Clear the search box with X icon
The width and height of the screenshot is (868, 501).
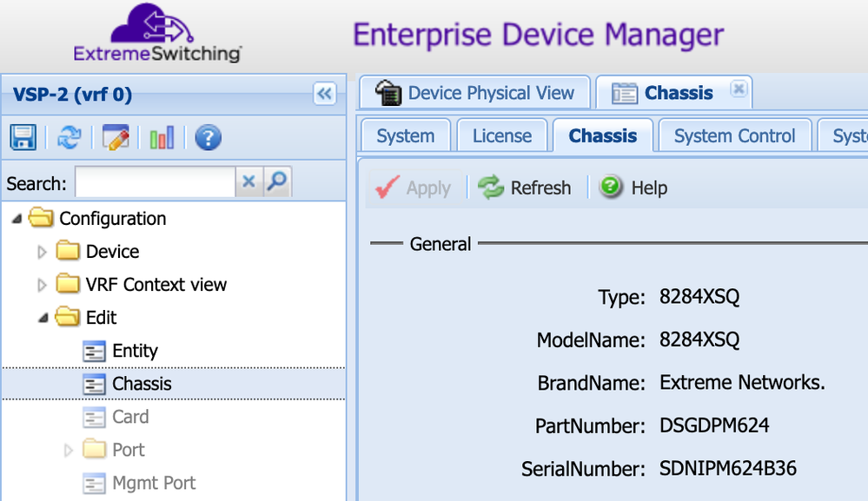click(x=248, y=181)
